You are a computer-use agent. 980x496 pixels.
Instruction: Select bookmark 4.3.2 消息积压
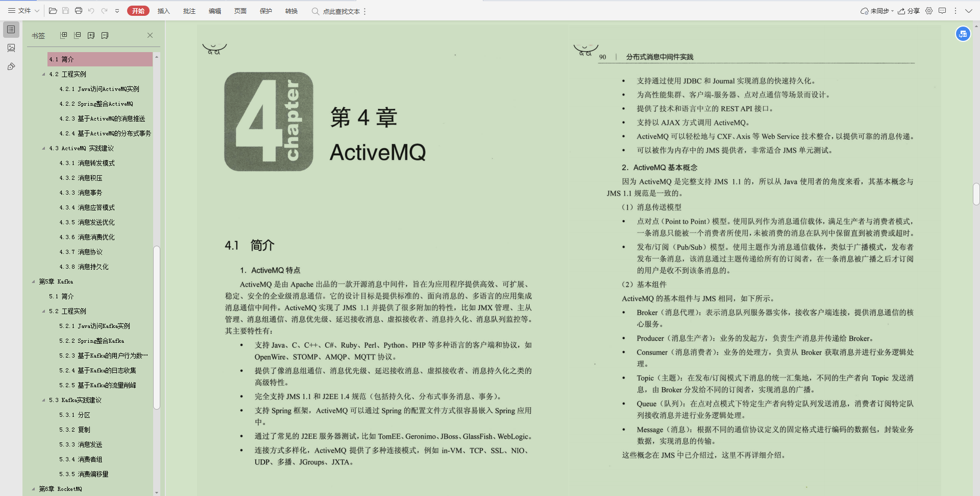[81, 178]
